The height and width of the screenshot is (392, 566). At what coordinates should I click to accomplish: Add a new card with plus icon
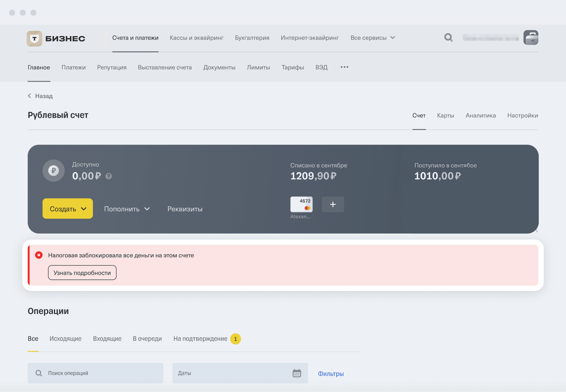tap(333, 204)
